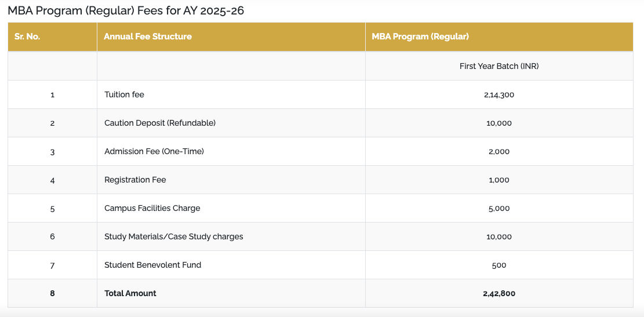This screenshot has width=644, height=317.
Task: Click the Campus Facilities Charge label
Action: 152,208
